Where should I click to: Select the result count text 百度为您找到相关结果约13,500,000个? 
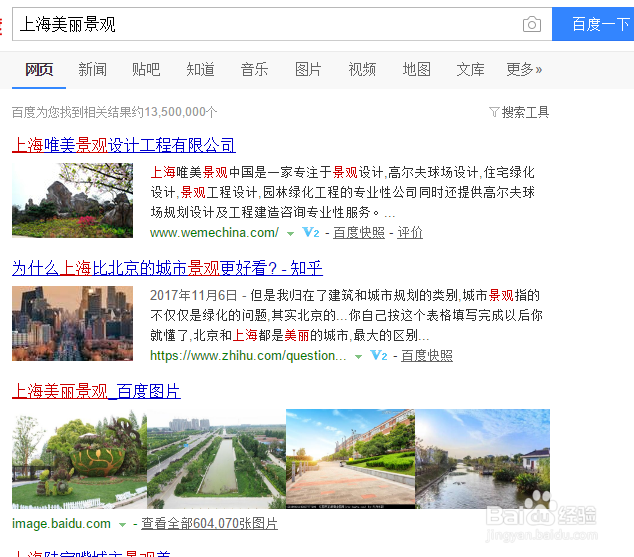(114, 112)
